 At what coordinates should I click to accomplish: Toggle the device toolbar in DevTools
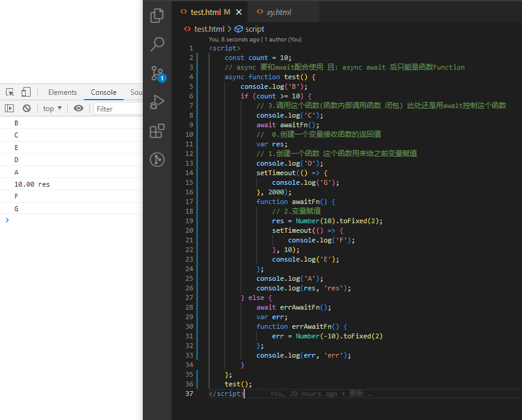point(26,92)
